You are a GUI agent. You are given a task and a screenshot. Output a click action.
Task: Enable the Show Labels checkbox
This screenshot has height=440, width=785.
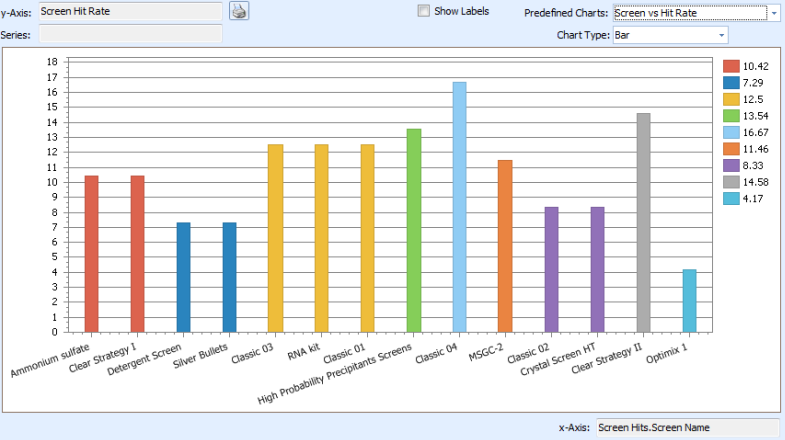424,11
